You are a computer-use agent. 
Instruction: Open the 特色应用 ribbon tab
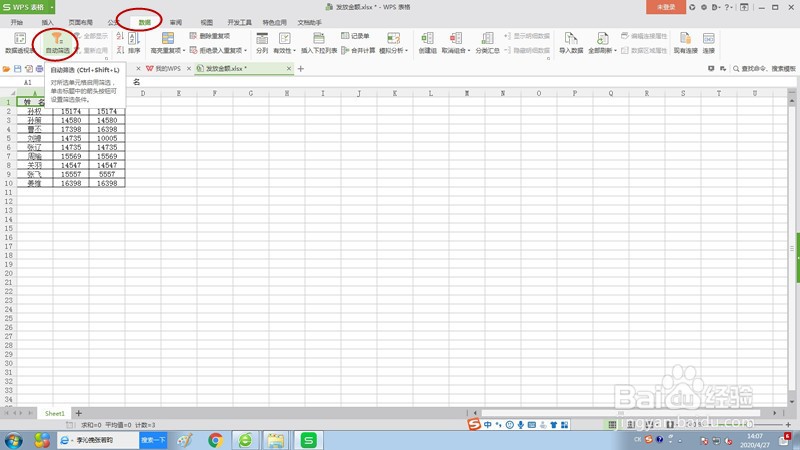coord(274,22)
